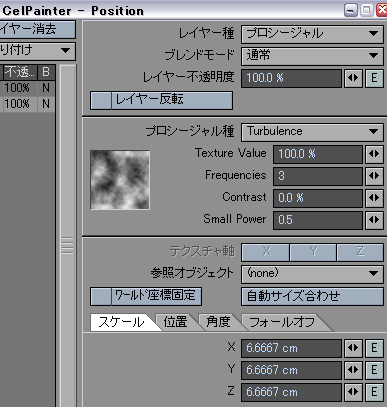
Task: Click the Frequencies arrow stepper
Action: [374, 176]
